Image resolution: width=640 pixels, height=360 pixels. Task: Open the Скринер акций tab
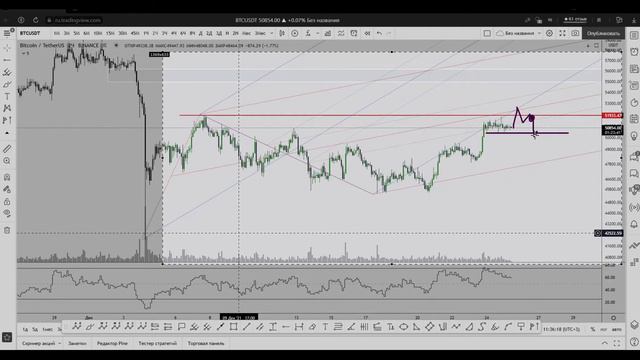coord(39,344)
